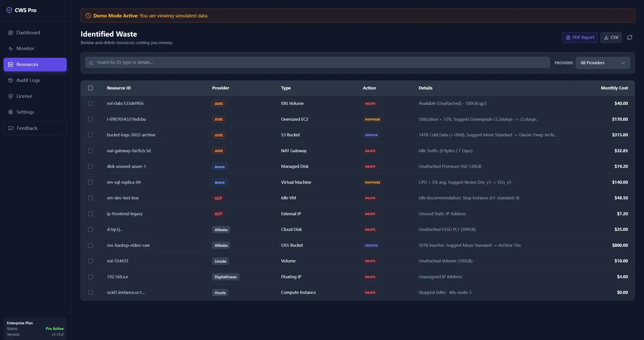Open the All Providers dropdown
This screenshot has height=340, width=644.
pos(603,63)
